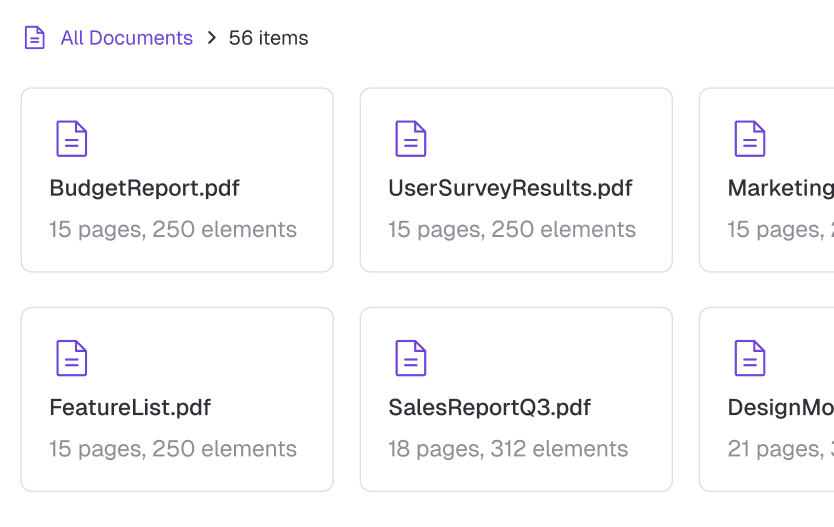The image size is (834, 527).
Task: Open the FeatureList.pdf card
Action: coord(177,399)
